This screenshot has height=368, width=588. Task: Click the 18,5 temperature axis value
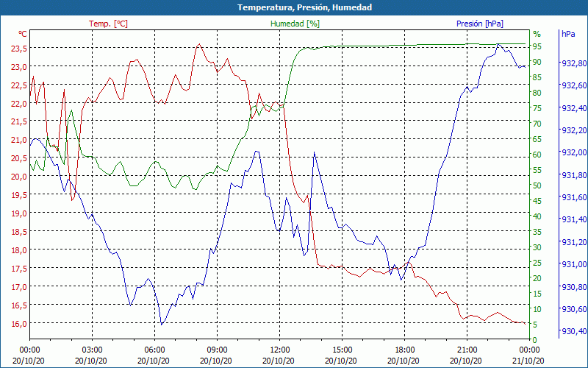click(20, 232)
